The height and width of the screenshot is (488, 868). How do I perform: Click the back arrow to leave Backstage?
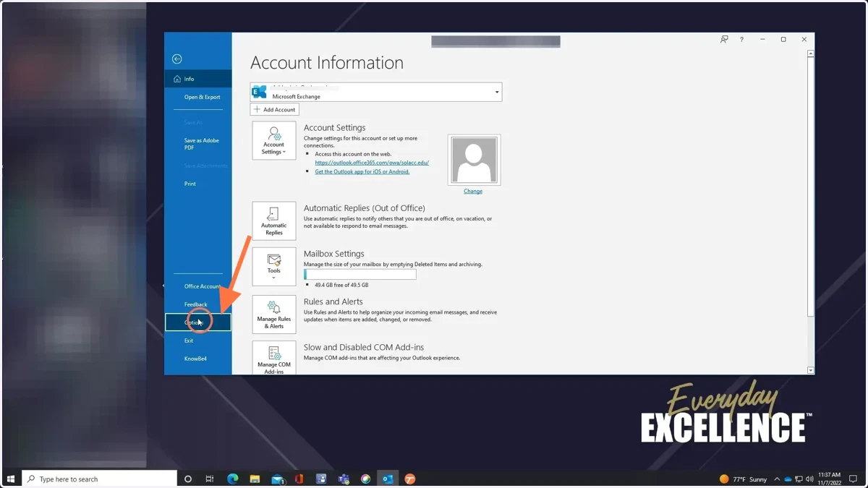(x=177, y=59)
